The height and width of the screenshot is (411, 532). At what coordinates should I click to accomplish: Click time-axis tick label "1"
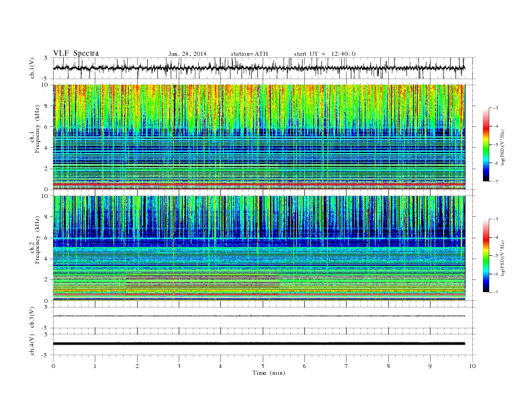pyautogui.click(x=95, y=366)
